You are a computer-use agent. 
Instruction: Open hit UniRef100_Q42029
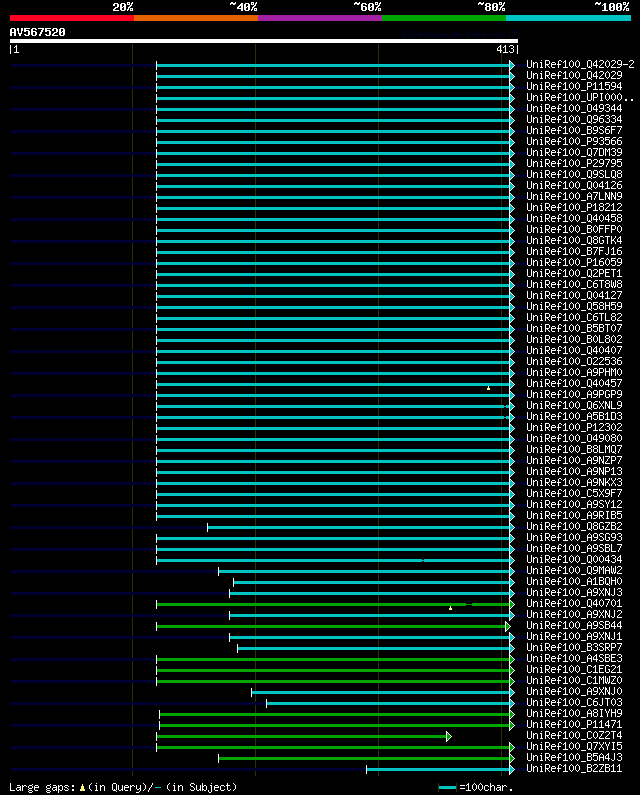574,76
